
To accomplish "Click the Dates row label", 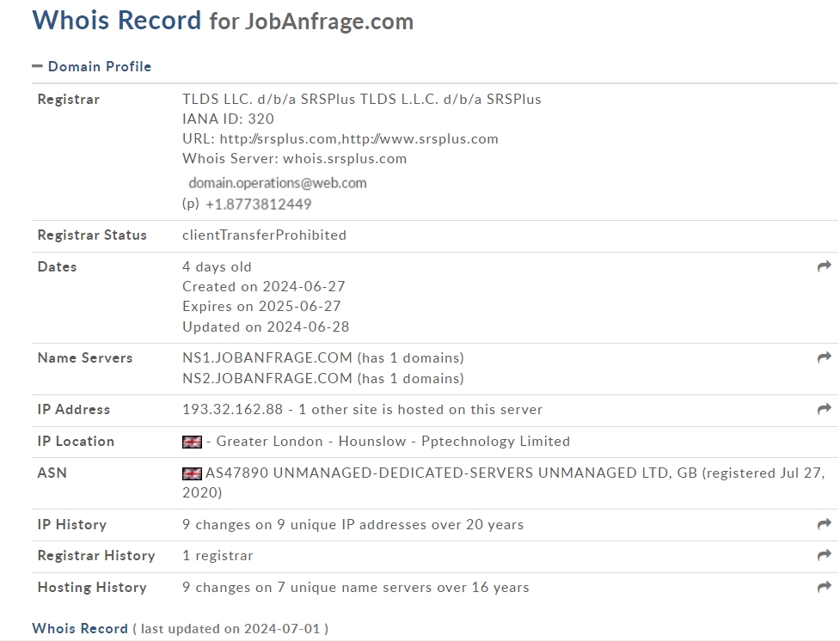I will coord(58,266).
